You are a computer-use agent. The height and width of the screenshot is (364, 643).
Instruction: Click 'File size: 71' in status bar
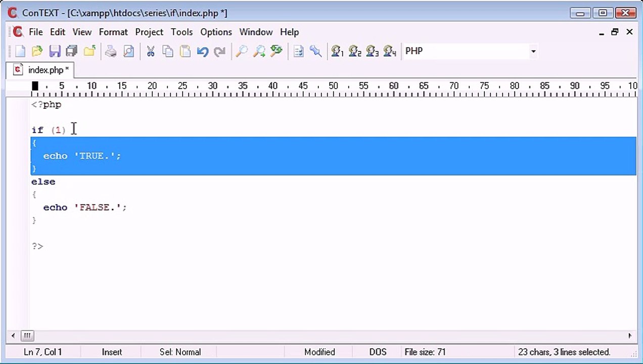point(425,352)
